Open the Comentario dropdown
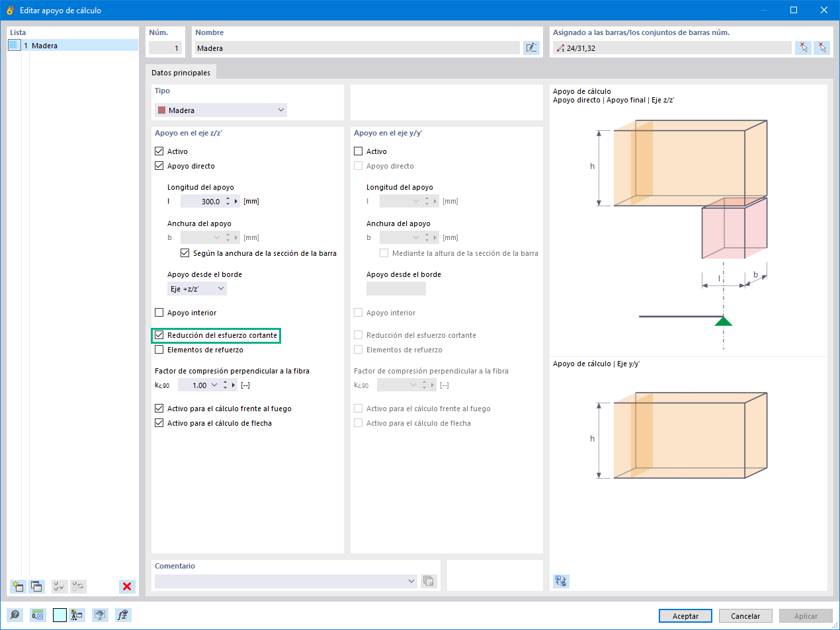The image size is (840, 630). click(411, 581)
